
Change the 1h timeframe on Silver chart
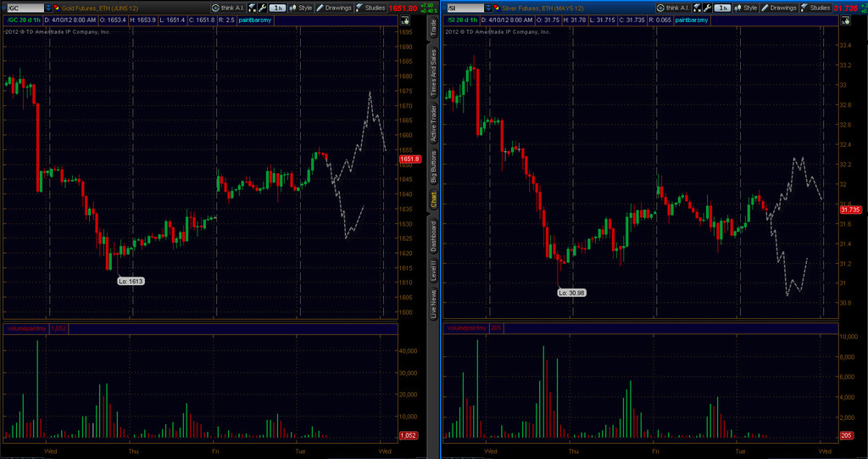[x=722, y=8]
